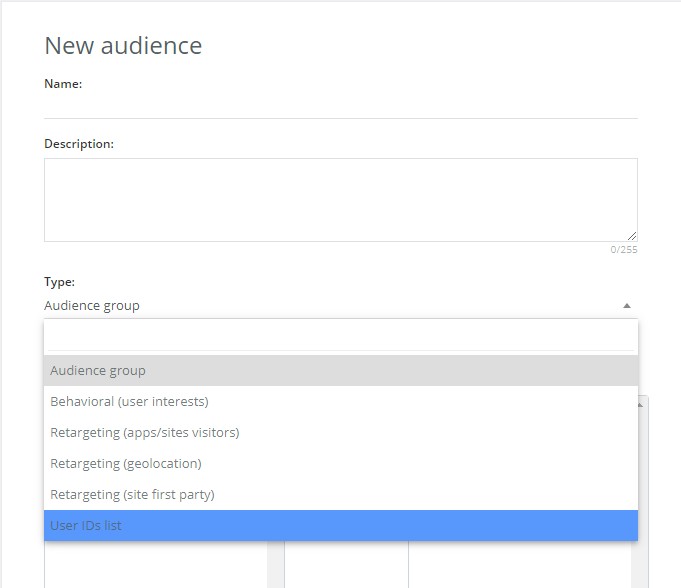681x588 pixels.
Task: Focus the Description text area
Action: click(x=340, y=200)
